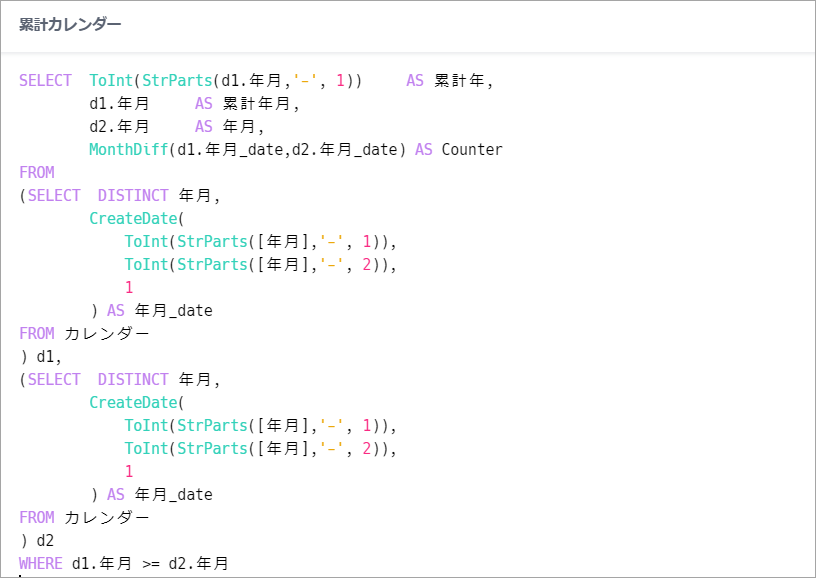Place cursor in the SQL code editor area
Viewport: 816px width, 578px height.
pos(408,315)
